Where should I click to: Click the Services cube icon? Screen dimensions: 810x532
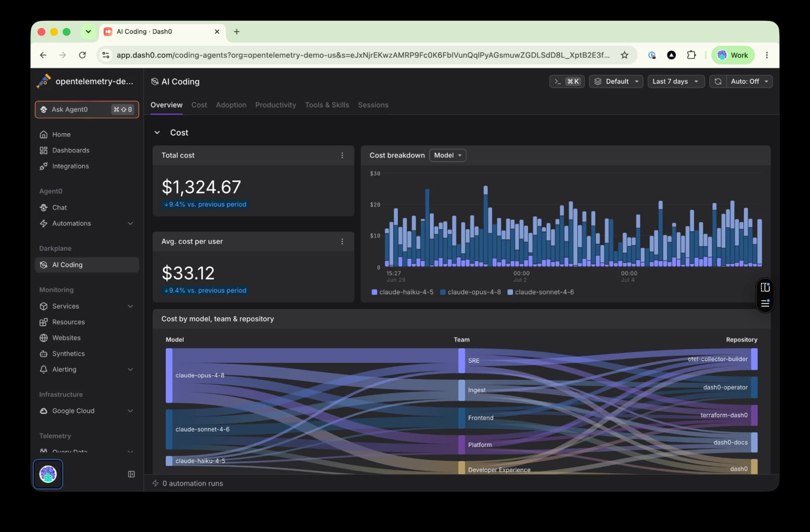[x=43, y=306]
